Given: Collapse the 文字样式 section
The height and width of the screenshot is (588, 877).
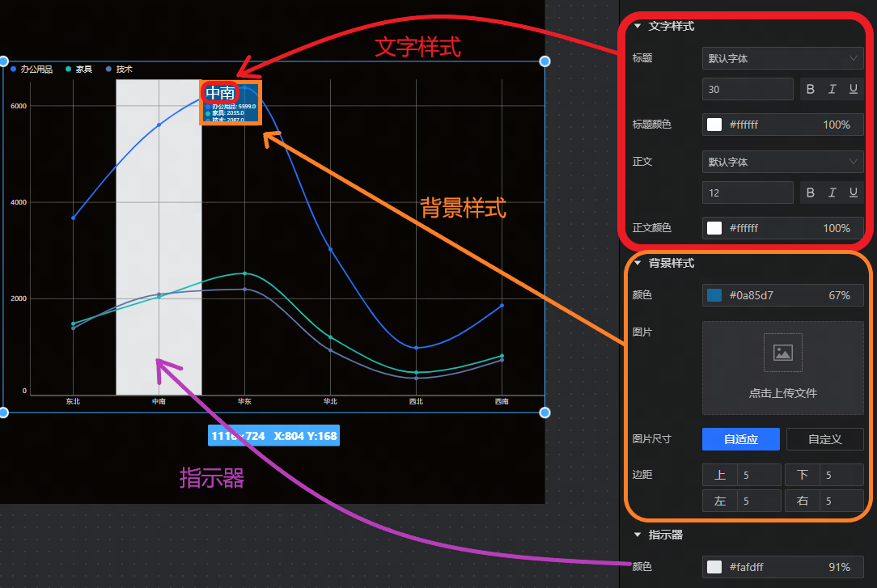Looking at the screenshot, I should pyautogui.click(x=638, y=27).
